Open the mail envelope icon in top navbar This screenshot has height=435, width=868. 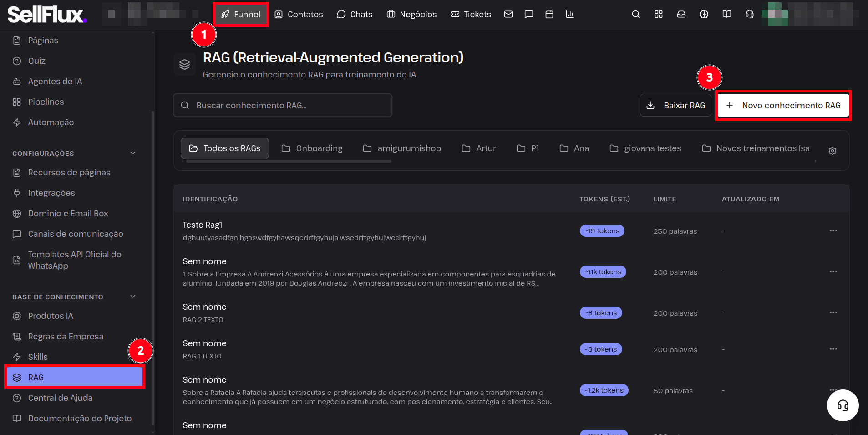508,14
